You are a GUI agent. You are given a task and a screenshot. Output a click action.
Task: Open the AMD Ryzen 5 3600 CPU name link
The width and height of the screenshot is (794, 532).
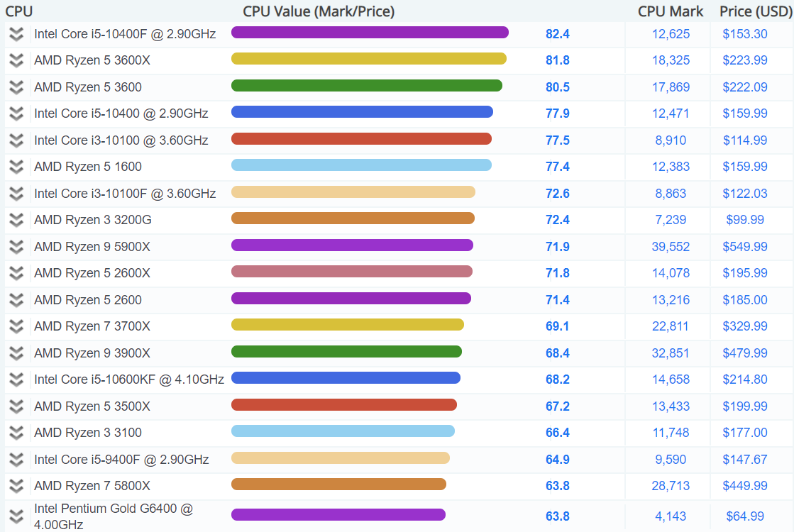88,87
